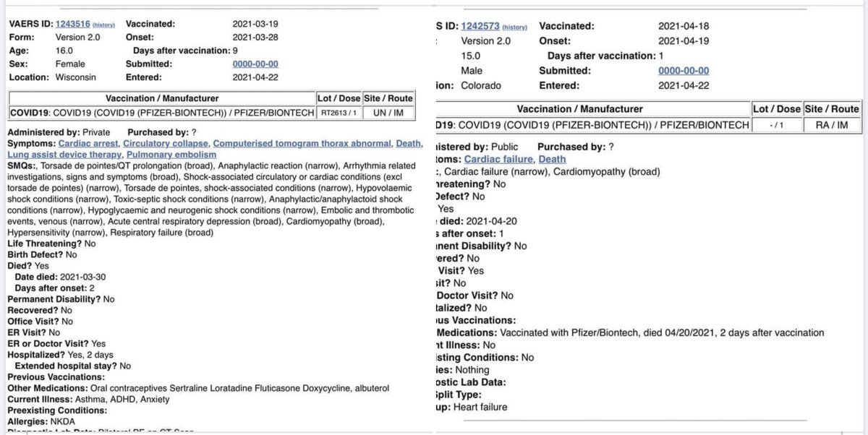Open the Pulmonary embolism symptom link
Viewport: 868px width, 435px height.
point(171,155)
